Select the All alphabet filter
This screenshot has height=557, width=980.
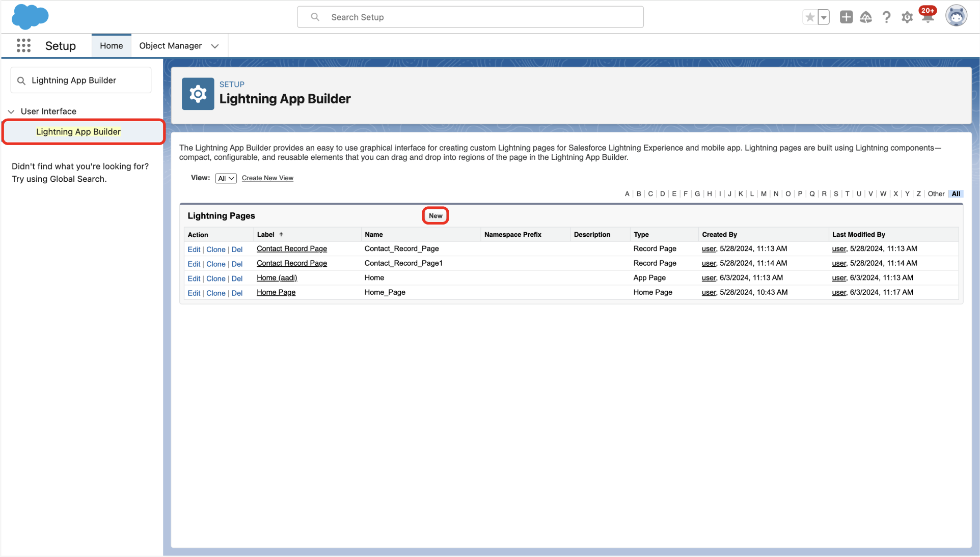coord(956,194)
